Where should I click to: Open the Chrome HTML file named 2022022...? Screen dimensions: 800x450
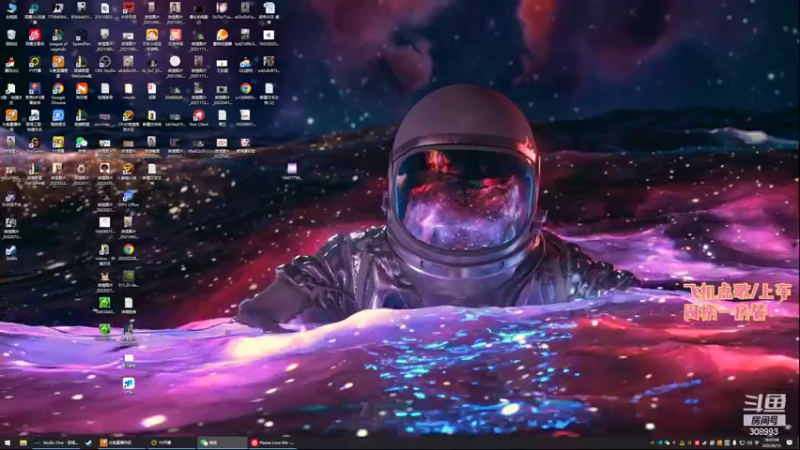click(x=128, y=252)
